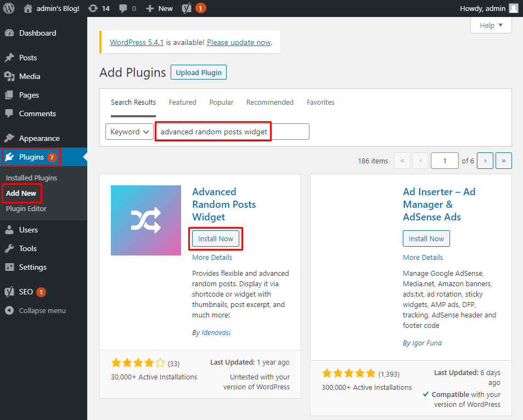The height and width of the screenshot is (420, 523).
Task: Open the Yoast SEO icon in admin bar
Action: point(187,8)
